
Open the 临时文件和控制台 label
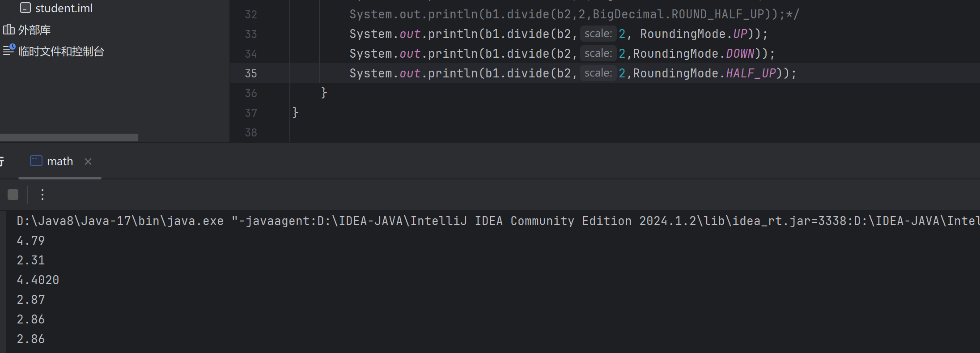click(x=61, y=51)
